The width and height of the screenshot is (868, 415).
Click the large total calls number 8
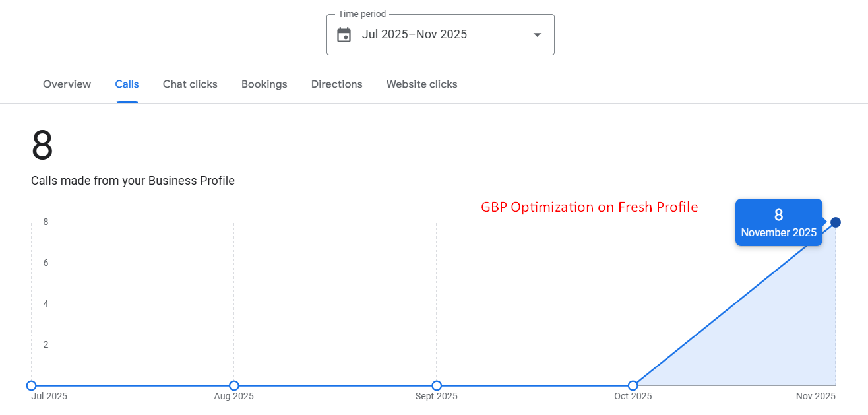click(42, 146)
